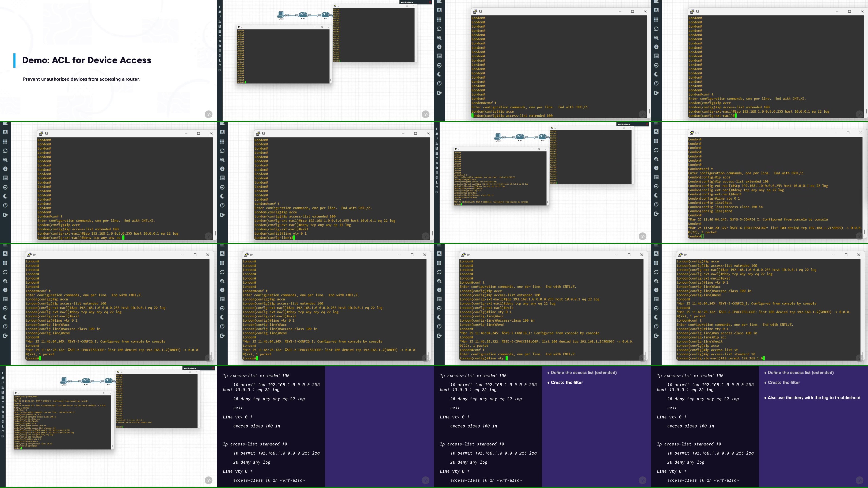Click 'Paris#ssh -l Cisco 10.0.0.1' line in R2 terminal

point(130,420)
